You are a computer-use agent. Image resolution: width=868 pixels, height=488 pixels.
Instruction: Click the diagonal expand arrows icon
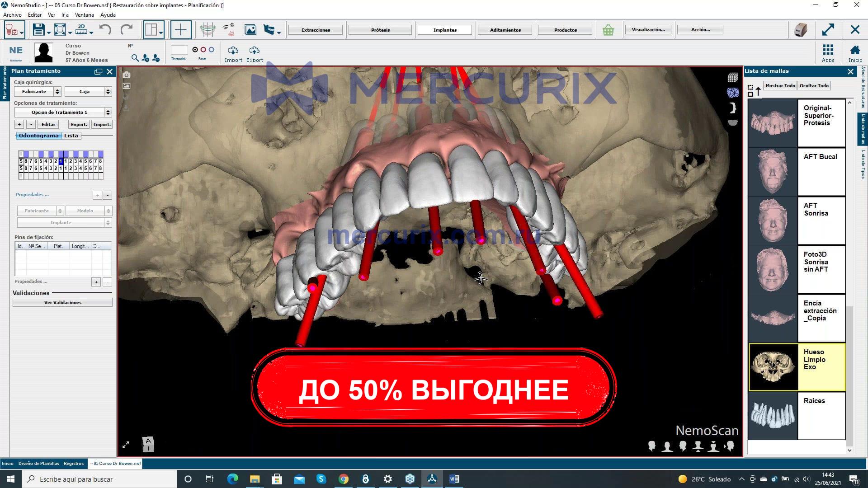(828, 30)
